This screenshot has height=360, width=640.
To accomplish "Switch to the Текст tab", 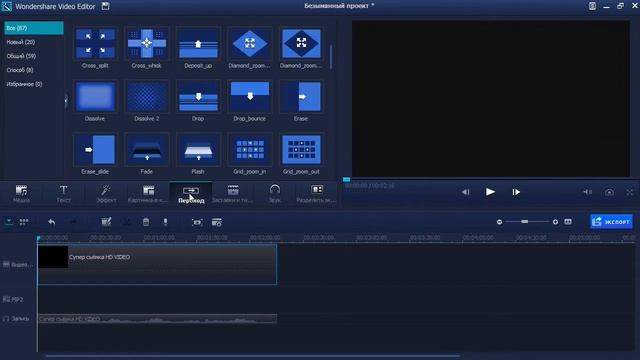I will tap(64, 193).
